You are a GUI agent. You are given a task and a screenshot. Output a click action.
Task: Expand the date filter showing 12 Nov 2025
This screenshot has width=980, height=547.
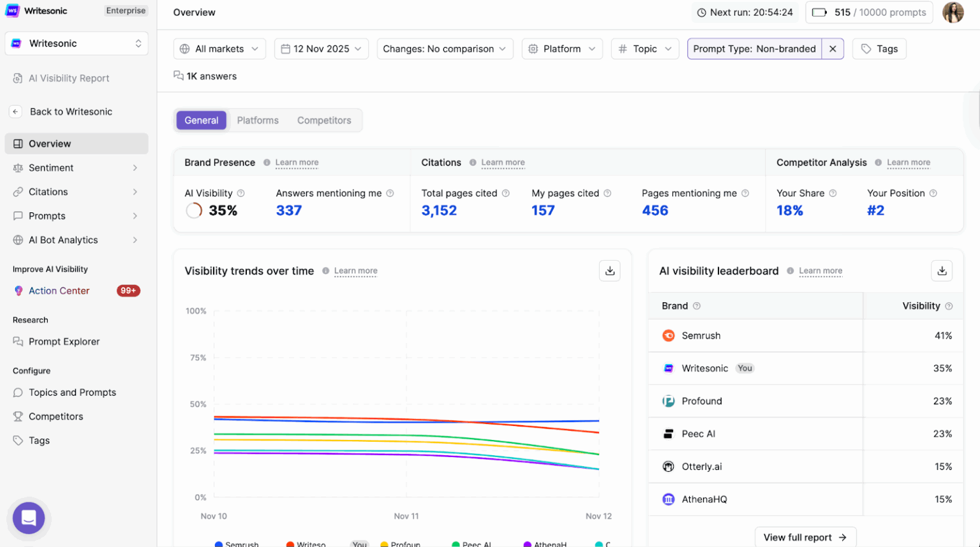tap(321, 48)
